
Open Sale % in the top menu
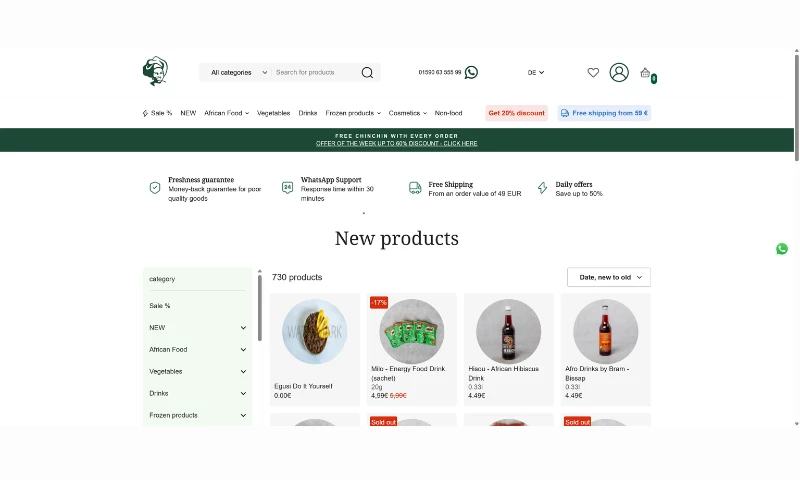pos(161,113)
